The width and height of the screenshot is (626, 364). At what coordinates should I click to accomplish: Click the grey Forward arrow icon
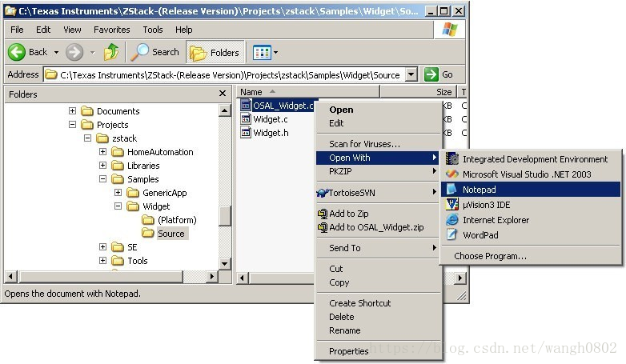pyautogui.click(x=74, y=52)
